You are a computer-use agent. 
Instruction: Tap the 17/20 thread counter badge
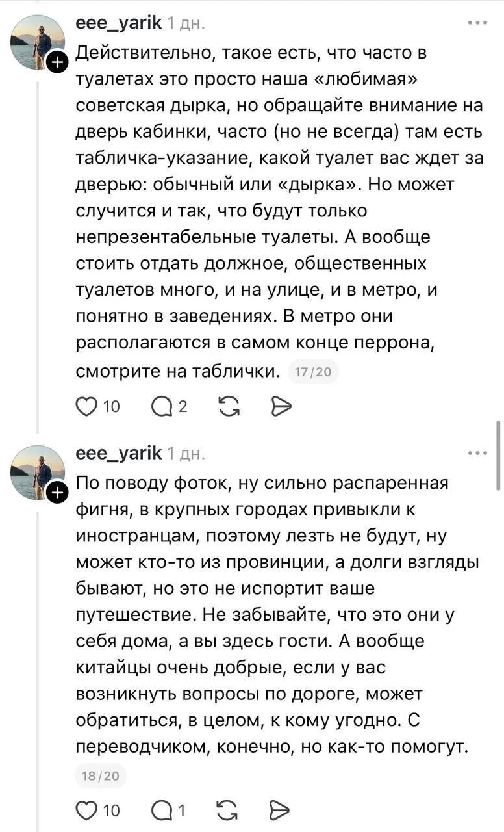(x=313, y=372)
